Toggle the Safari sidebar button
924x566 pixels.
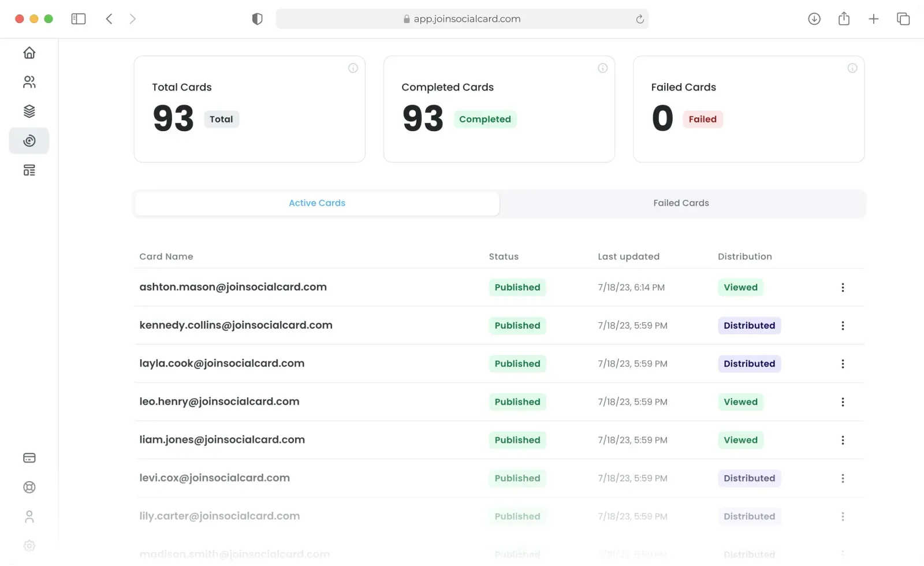(x=79, y=19)
